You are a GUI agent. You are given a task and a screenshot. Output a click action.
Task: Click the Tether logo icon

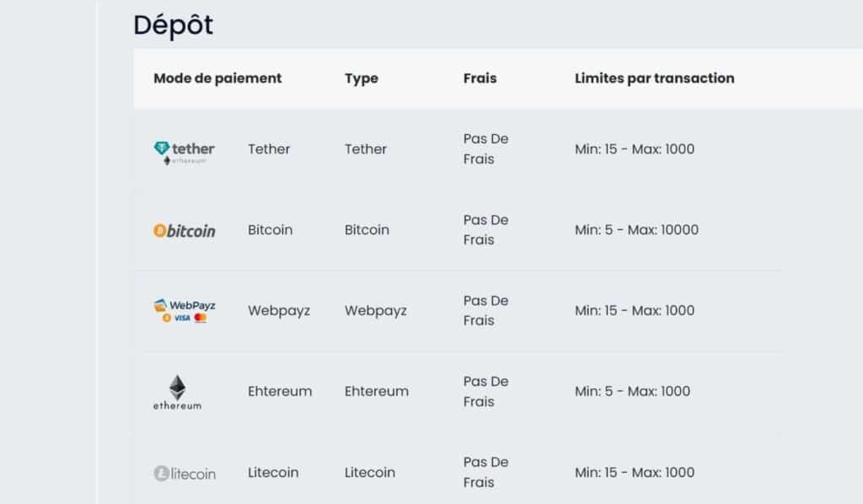pyautogui.click(x=184, y=153)
